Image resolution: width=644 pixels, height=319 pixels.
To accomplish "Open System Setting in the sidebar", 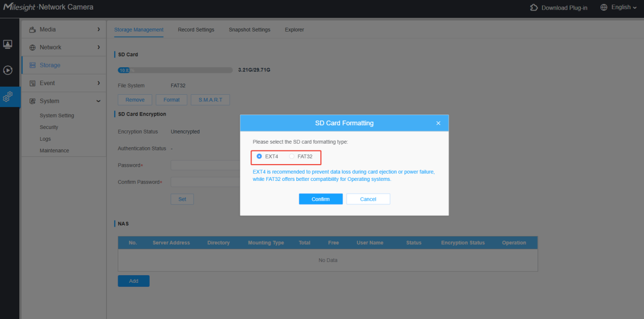I will (x=57, y=116).
